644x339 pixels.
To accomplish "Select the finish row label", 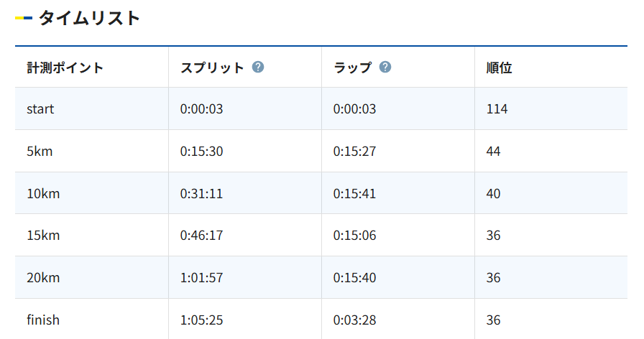I will [43, 320].
